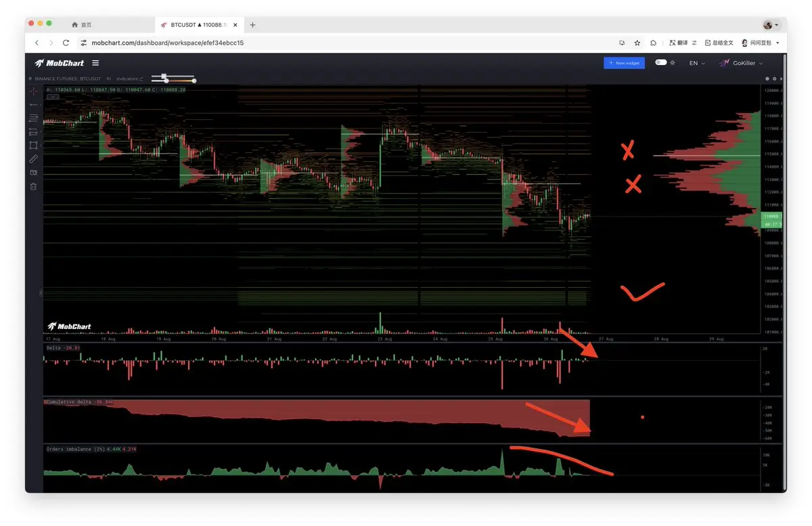Click the lower slider's left handle
Viewport: 812px width, 526px height.
click(166, 81)
